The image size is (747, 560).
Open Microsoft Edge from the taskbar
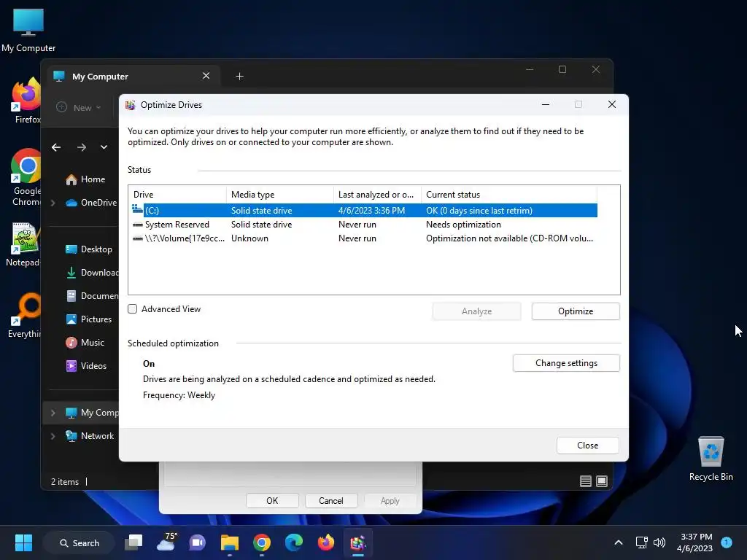(293, 542)
